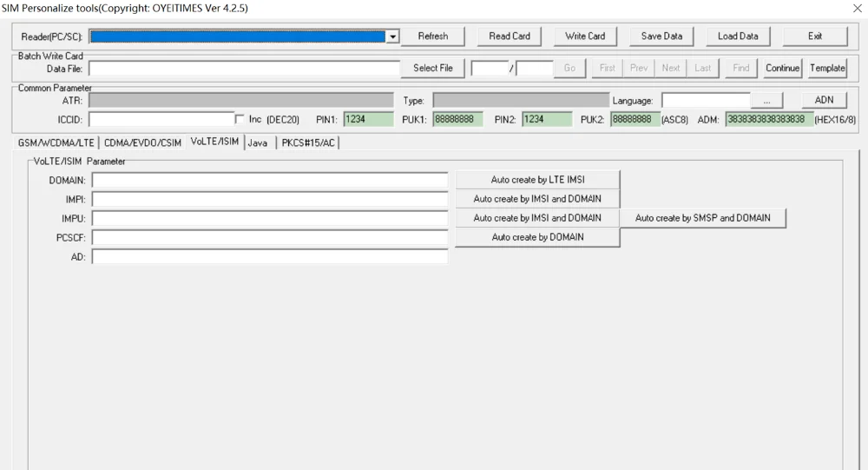The height and width of the screenshot is (470, 868).
Task: Open the Language browse ellipsis button
Action: (766, 100)
